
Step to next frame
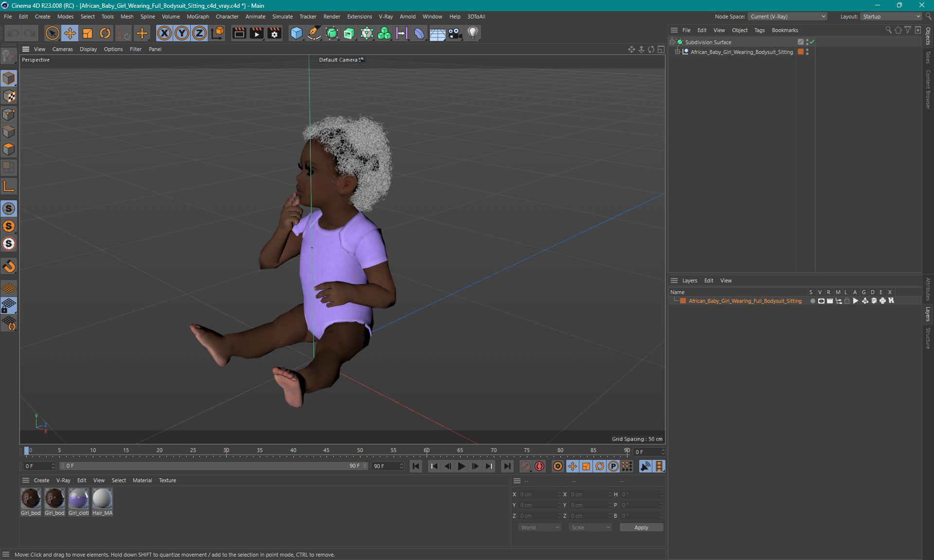[x=475, y=466]
